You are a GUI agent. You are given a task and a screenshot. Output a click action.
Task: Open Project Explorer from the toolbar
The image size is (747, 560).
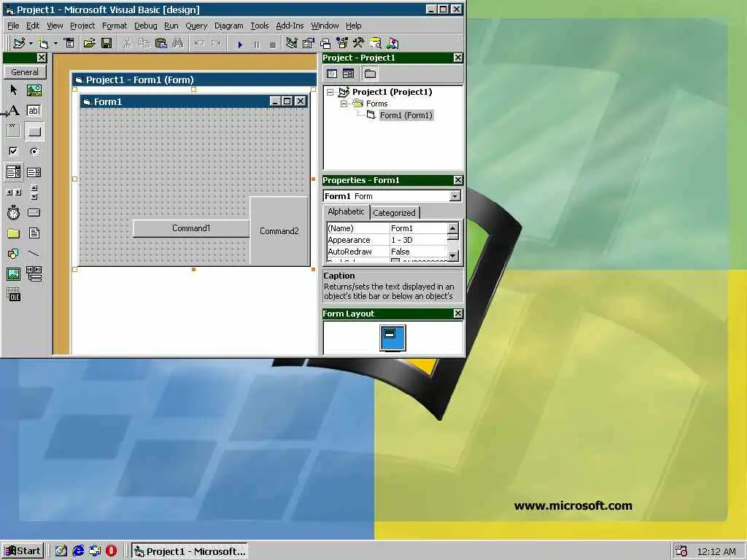click(292, 43)
